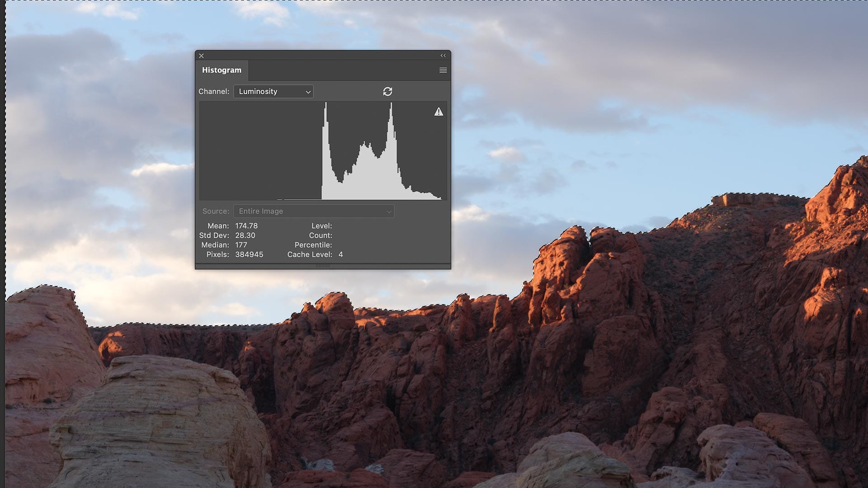Collapse the panel with double-arrow icon

tap(443, 56)
